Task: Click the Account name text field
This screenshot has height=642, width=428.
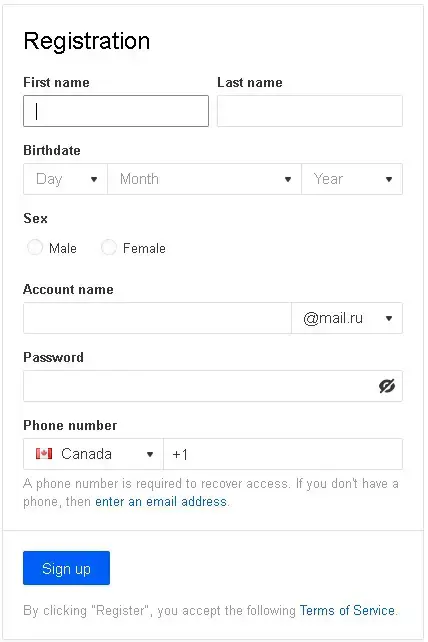Action: (x=157, y=318)
